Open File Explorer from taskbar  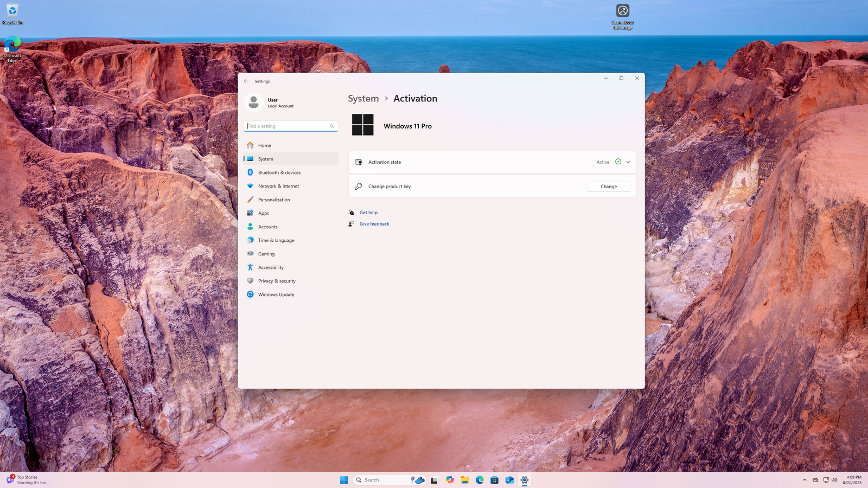(x=465, y=480)
